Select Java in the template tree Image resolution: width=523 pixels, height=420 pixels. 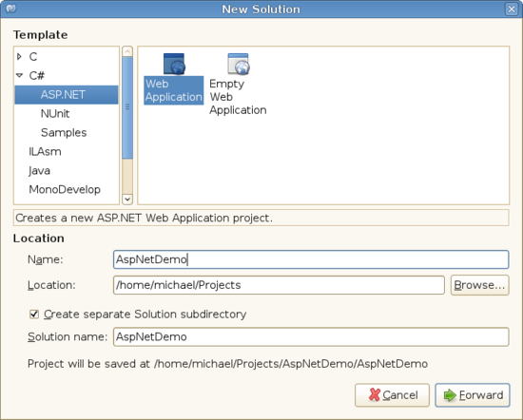[x=67, y=171]
